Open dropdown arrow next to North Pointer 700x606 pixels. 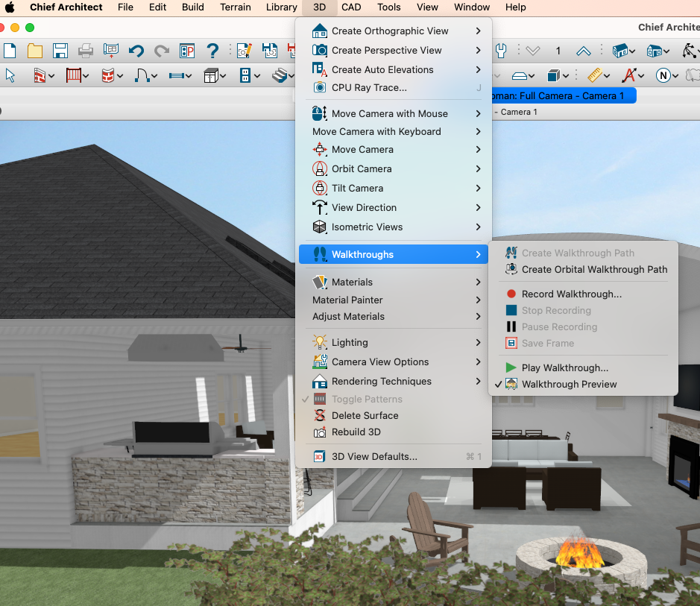coord(675,76)
